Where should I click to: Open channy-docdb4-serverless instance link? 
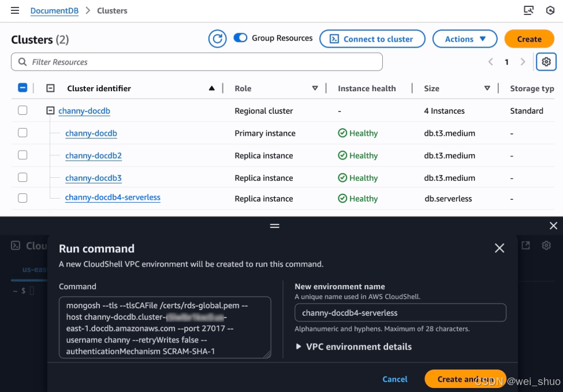(113, 197)
